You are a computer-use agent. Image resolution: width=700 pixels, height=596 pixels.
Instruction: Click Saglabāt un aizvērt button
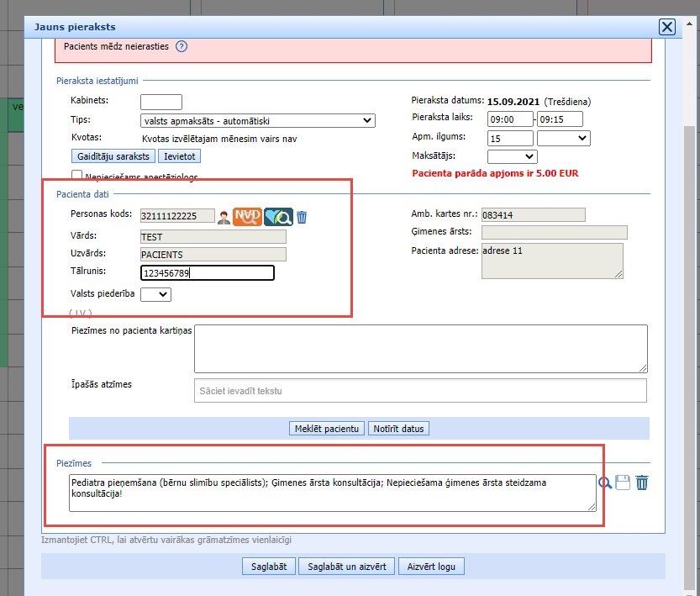346,567
